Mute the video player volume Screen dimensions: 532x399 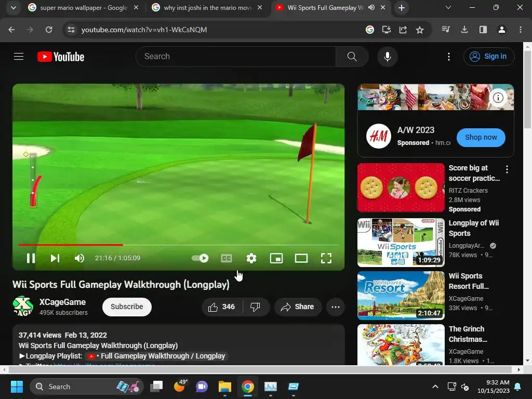(x=79, y=258)
